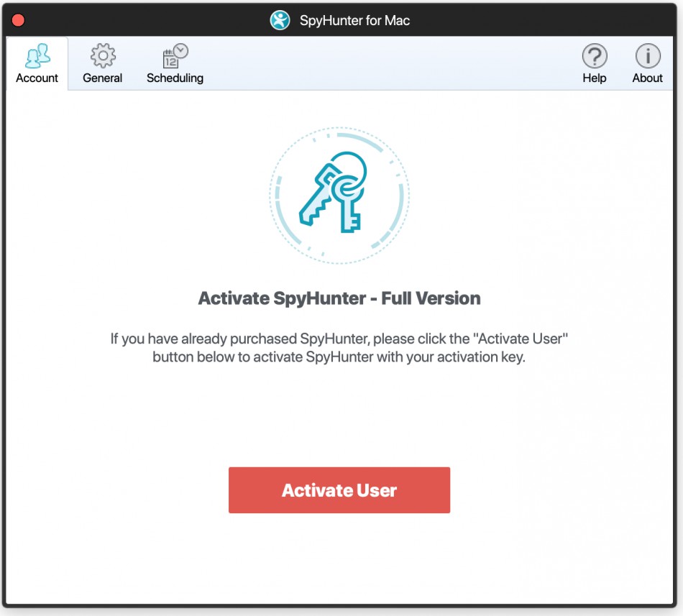
Task: Select the Scheduling tab label
Action: click(x=175, y=78)
